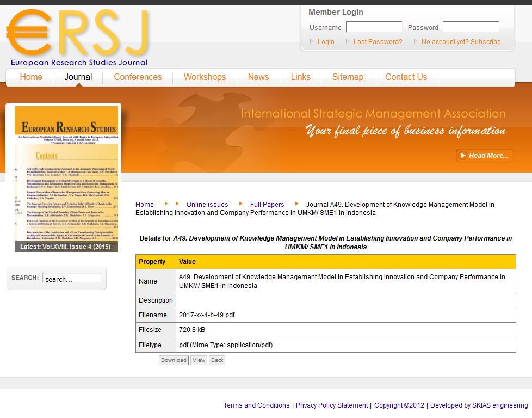This screenshot has height=418, width=532.
Task: Click the search text box
Action: 71,279
